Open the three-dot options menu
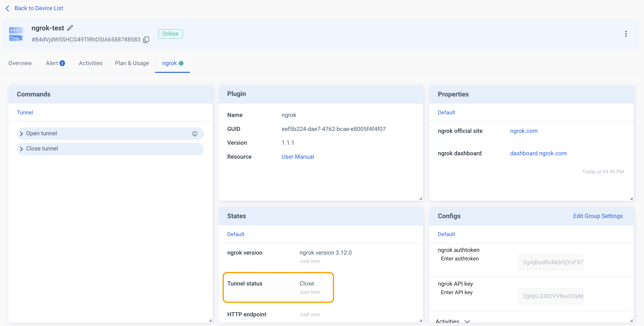The image size is (644, 326). tap(626, 34)
